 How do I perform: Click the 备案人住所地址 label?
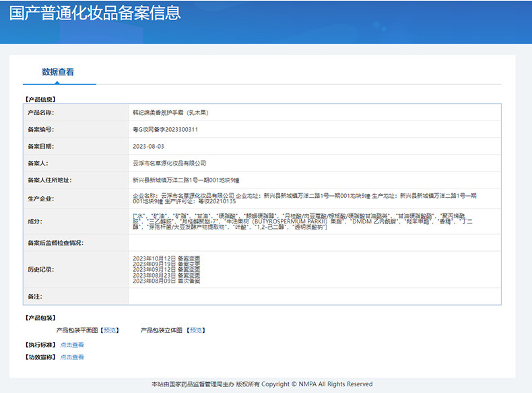[50, 180]
